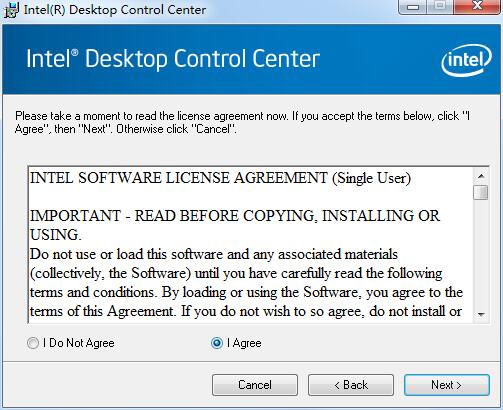Screen dimensions: 503x410
Task: Click the license scrollbar down arrow
Action: (481, 314)
